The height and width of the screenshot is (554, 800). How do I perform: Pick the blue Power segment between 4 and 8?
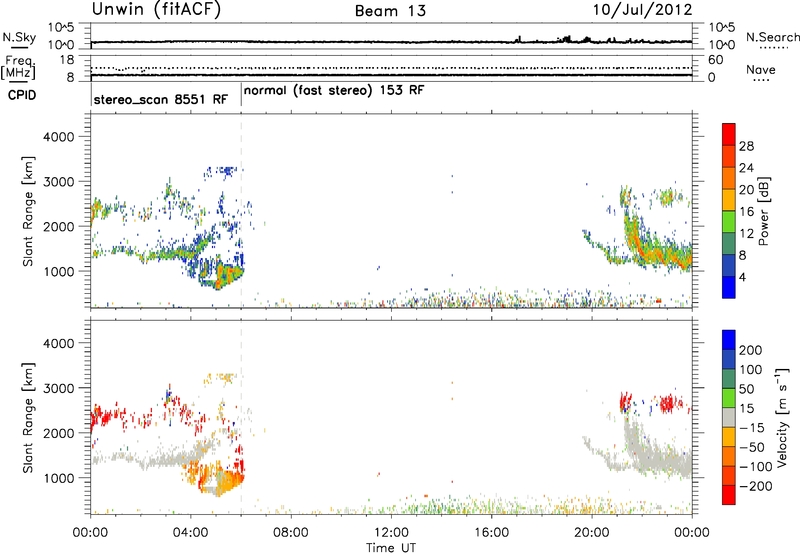pos(729,265)
